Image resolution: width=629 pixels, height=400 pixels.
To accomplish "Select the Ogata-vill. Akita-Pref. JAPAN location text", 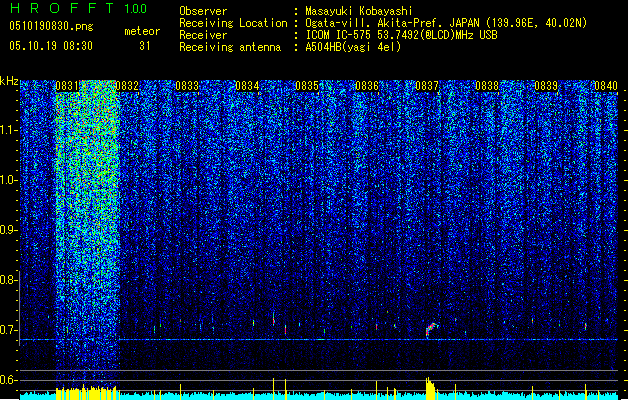I will pyautogui.click(x=446, y=23).
